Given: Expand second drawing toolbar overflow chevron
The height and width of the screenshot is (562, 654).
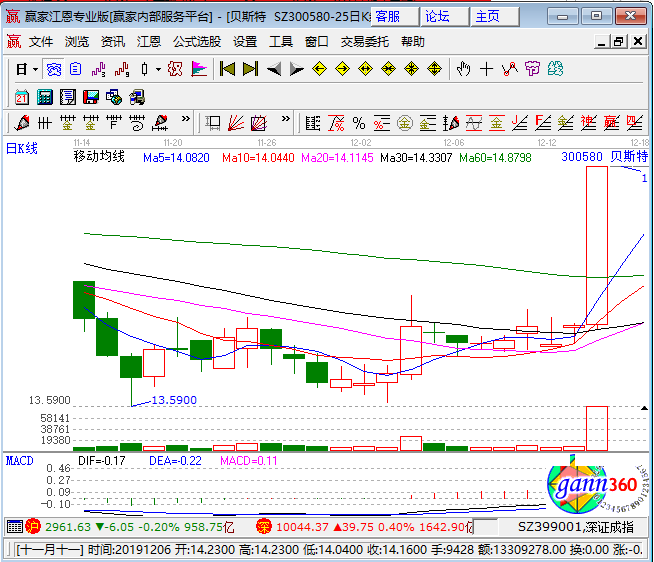Looking at the screenshot, I should (x=285, y=118).
